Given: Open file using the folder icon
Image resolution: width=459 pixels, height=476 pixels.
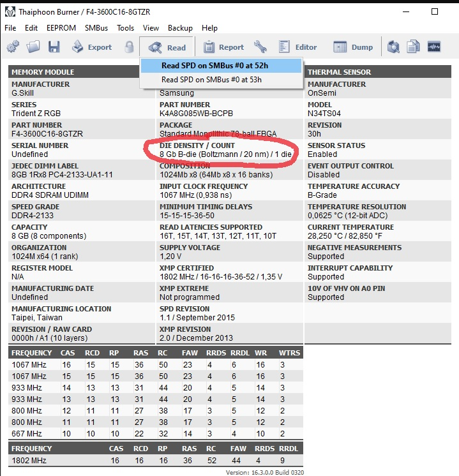Looking at the screenshot, I should click(x=33, y=47).
